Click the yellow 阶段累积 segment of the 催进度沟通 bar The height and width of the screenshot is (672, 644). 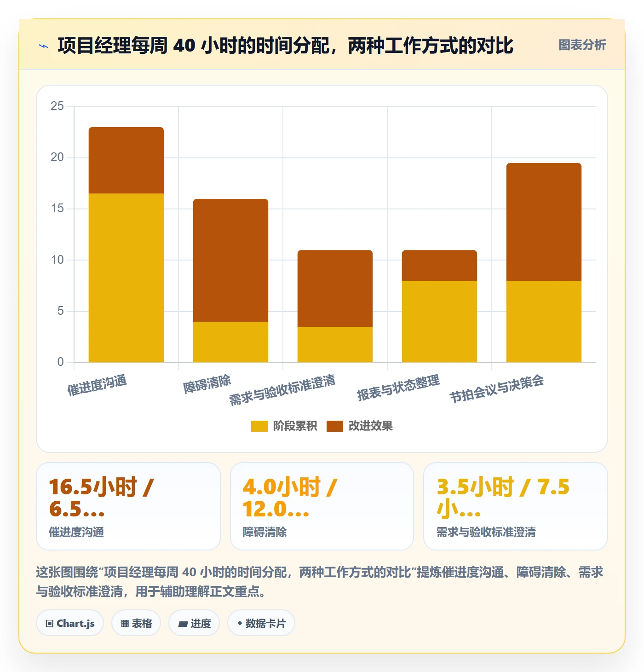click(126, 278)
